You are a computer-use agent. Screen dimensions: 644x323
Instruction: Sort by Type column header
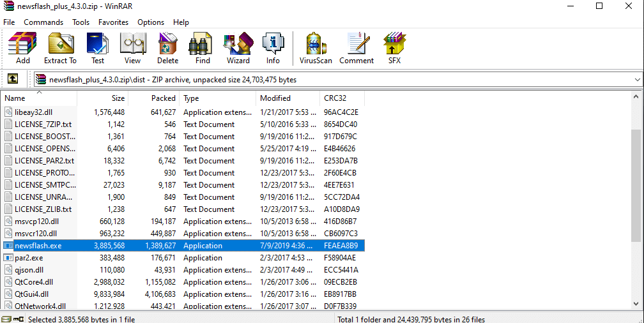coord(217,98)
